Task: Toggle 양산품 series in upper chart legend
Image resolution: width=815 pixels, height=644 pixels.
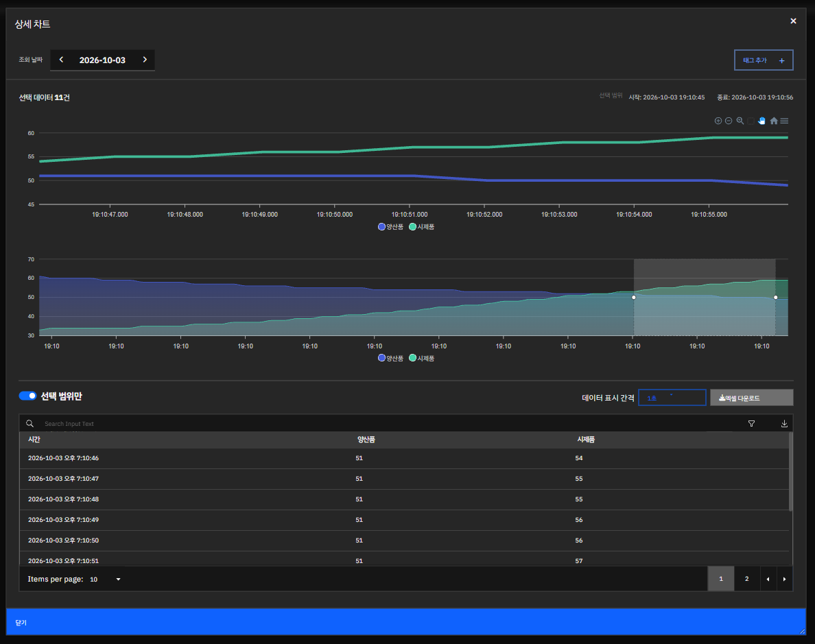Action: tap(391, 226)
